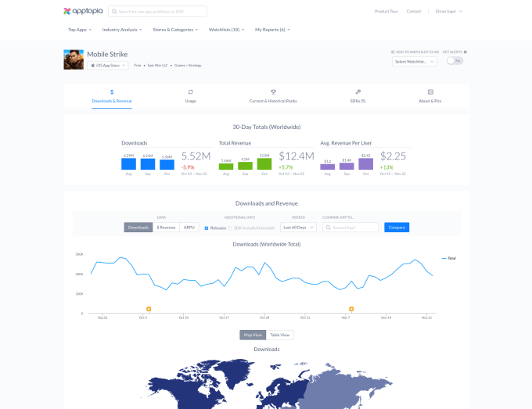Click the magnifier icon in the top search bar
This screenshot has height=409, width=532.
[x=114, y=12]
